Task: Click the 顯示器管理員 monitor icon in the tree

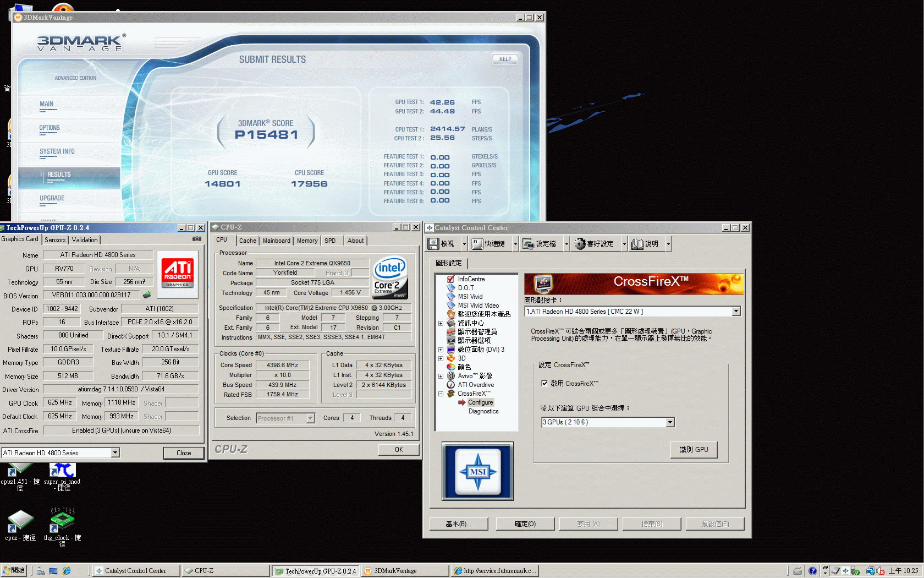Action: click(x=451, y=332)
